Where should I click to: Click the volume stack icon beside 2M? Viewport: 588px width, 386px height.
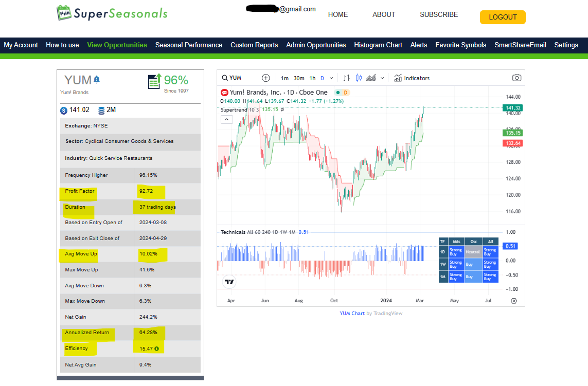[x=101, y=111]
